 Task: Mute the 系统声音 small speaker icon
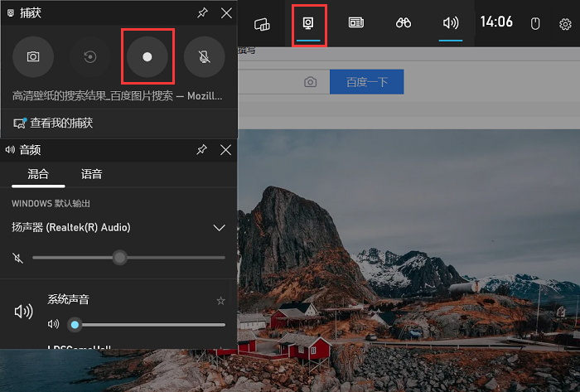pyautogui.click(x=53, y=324)
